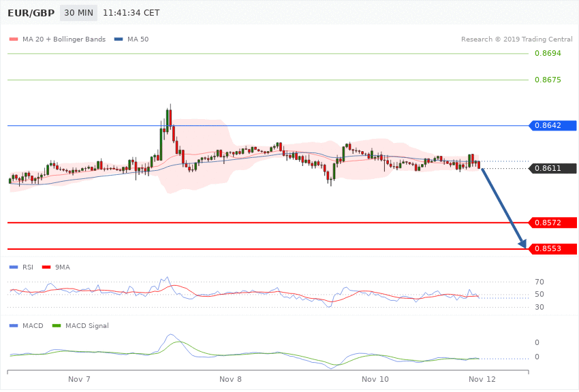Click the MA 20 + Bollinger Bands label
Screen dimensions: 579x392
click(64, 39)
